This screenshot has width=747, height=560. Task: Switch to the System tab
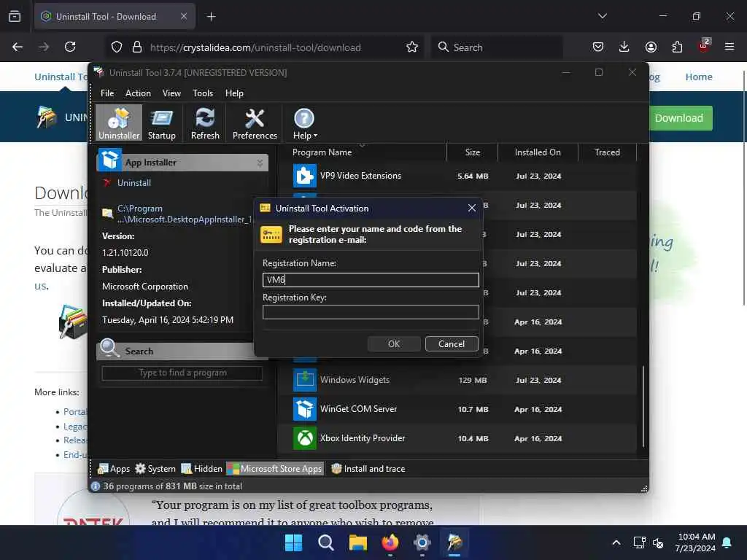coord(155,469)
